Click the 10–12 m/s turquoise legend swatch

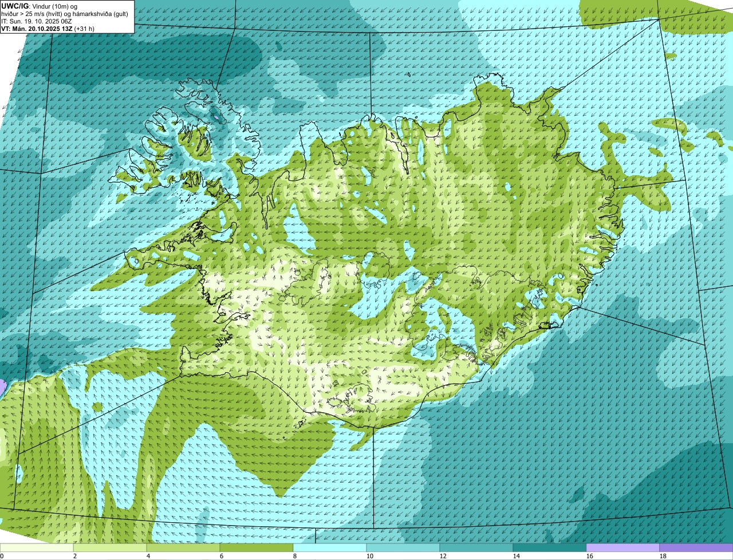point(403,548)
